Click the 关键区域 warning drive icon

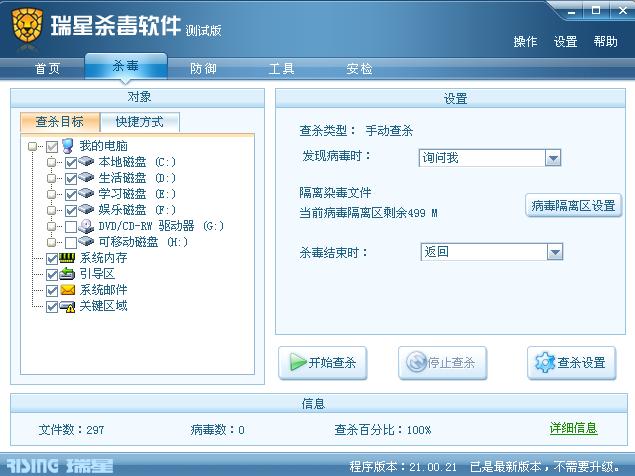(x=67, y=306)
